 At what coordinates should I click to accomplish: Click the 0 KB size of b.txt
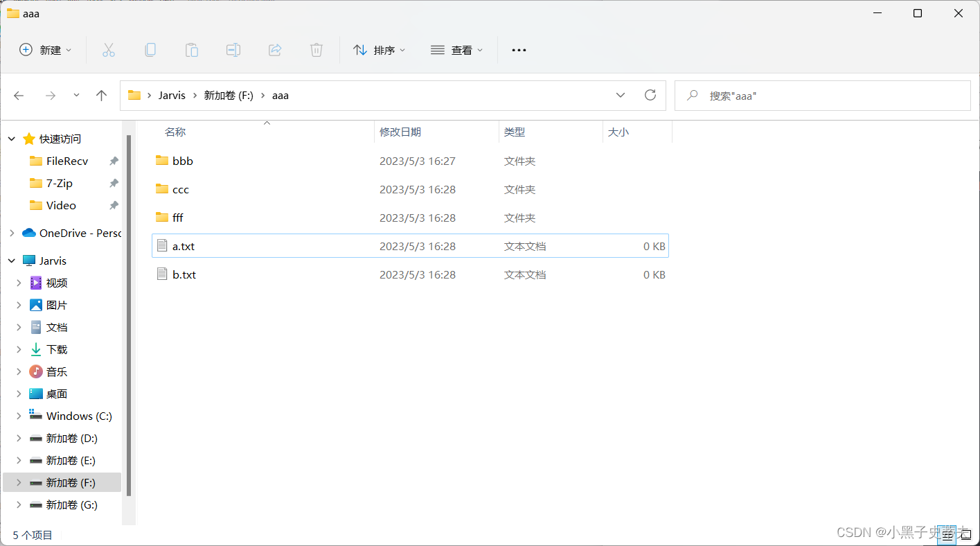(x=654, y=274)
